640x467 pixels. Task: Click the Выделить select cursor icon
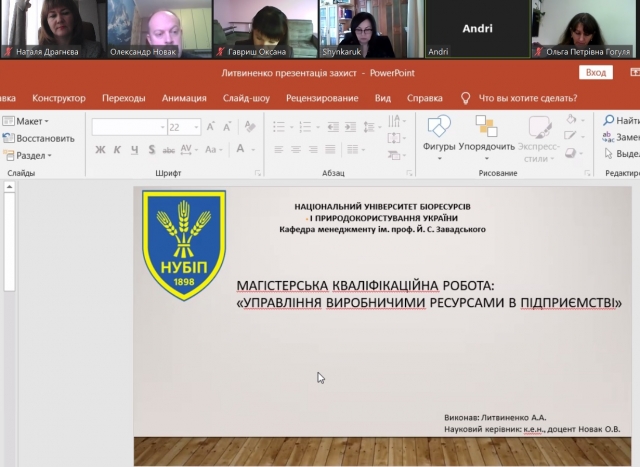[609, 153]
